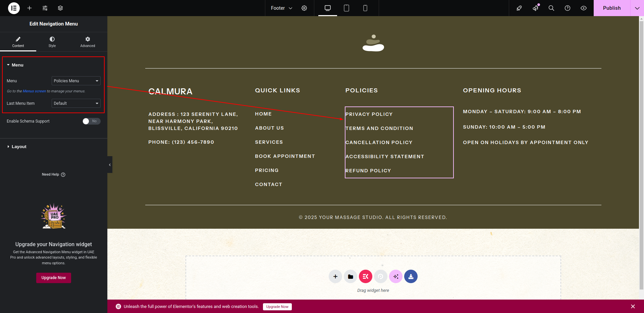The image size is (644, 313).
Task: Expand the Layout section
Action: (19, 147)
